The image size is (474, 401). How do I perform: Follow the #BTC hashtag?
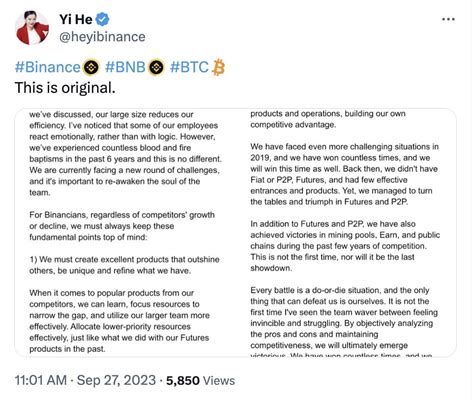tap(189, 67)
